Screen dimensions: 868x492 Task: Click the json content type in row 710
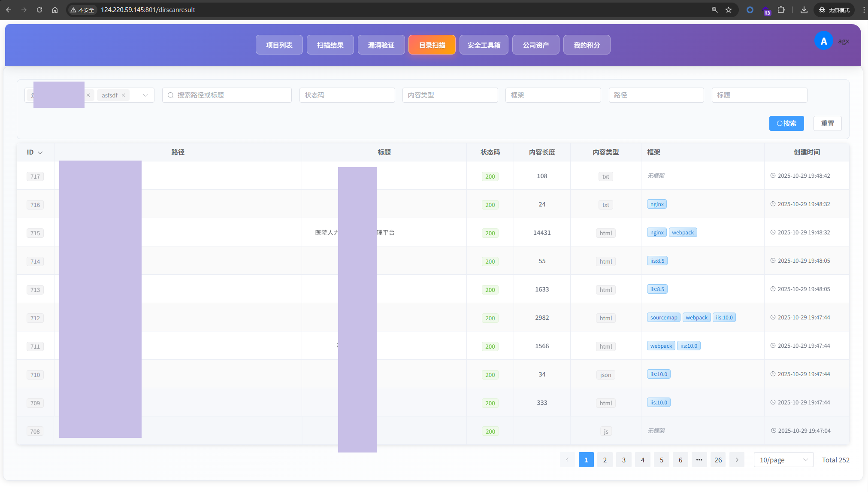click(605, 375)
